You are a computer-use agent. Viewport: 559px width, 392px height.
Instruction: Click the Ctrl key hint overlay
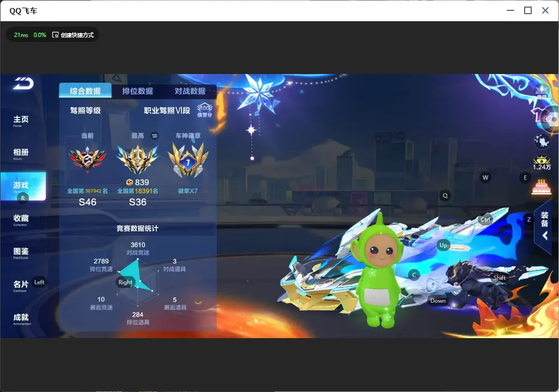click(x=485, y=219)
